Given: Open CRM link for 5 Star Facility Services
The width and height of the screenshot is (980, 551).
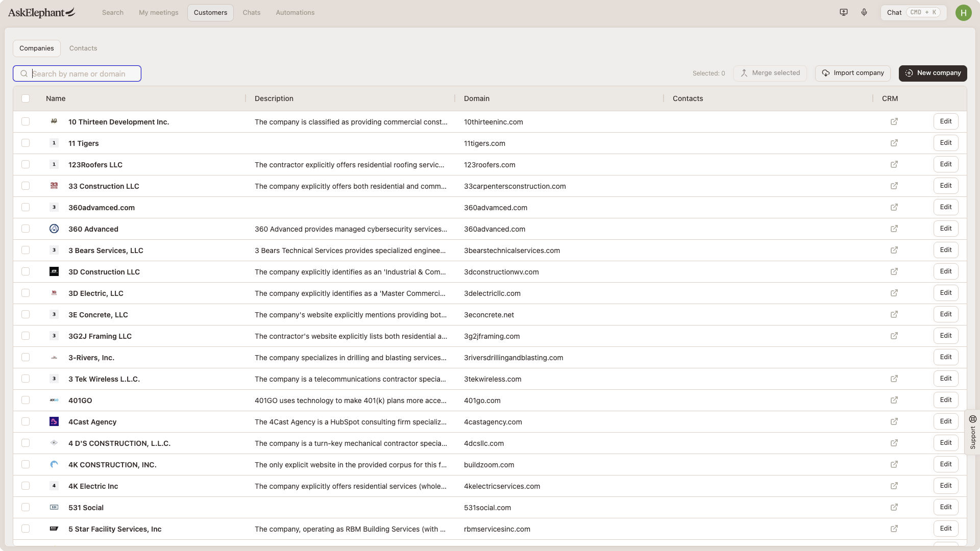Looking at the screenshot, I should (894, 529).
